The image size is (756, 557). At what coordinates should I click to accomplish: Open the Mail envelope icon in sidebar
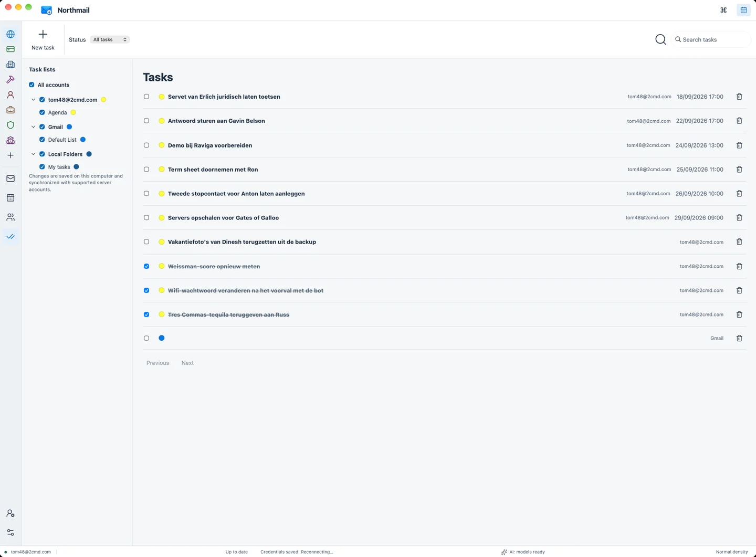tap(10, 178)
